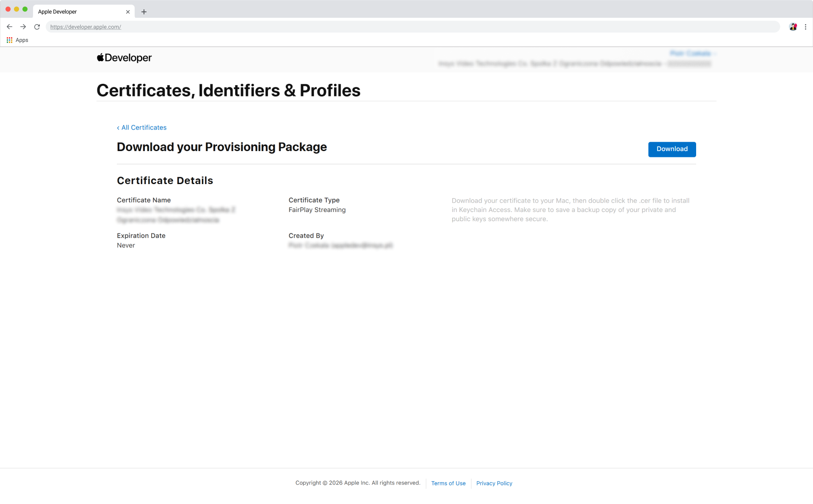Screen dimensions: 813x504
Task: Click the Expiration Date label
Action: click(x=141, y=236)
